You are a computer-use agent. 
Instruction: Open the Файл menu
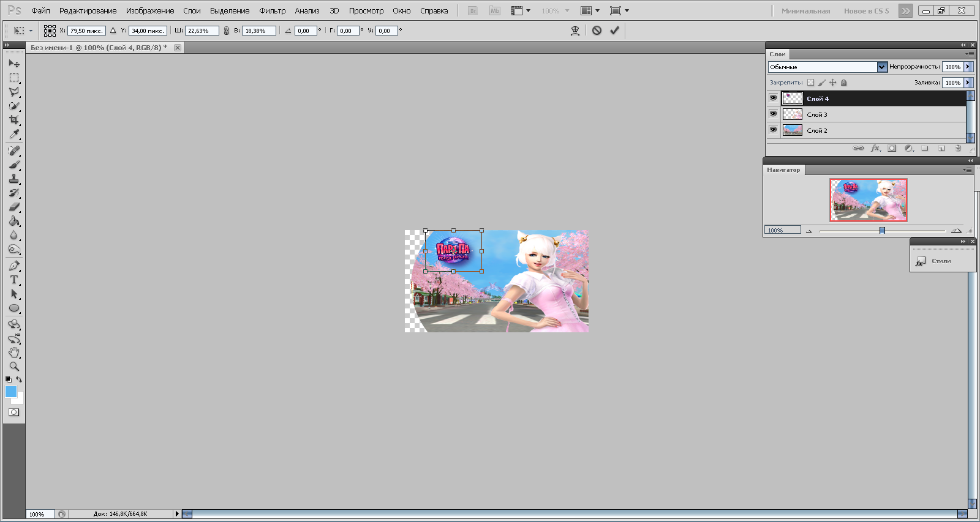pos(40,11)
